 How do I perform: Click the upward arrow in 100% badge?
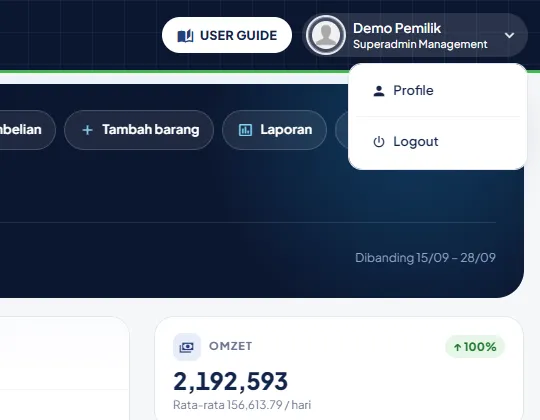tap(457, 347)
